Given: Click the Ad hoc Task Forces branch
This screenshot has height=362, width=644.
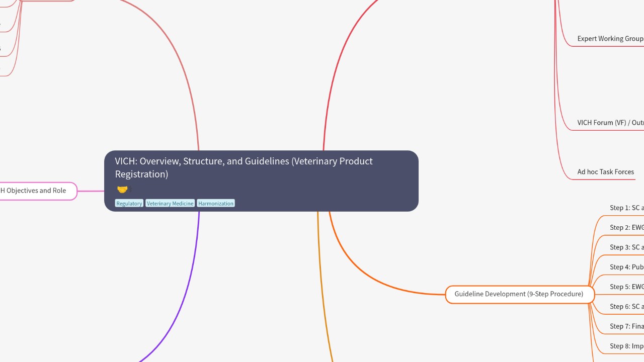Looking at the screenshot, I should tap(605, 172).
